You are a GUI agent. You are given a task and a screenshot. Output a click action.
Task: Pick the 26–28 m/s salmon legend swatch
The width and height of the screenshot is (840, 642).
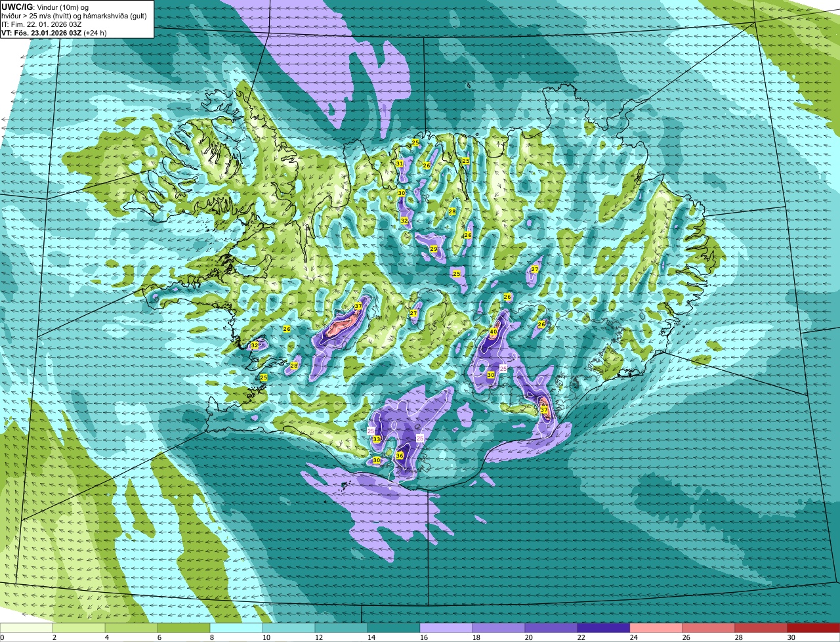[x=709, y=628]
